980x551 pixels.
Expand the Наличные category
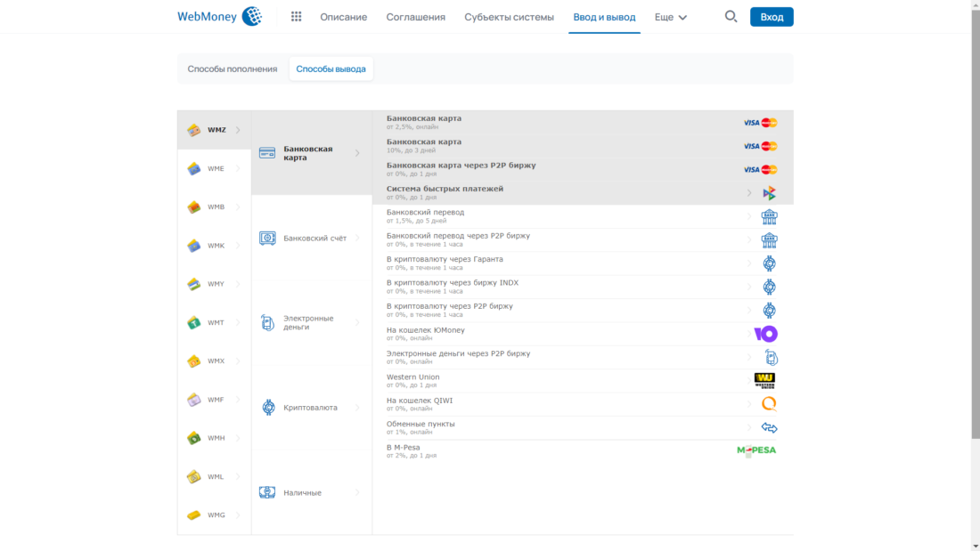pos(311,492)
